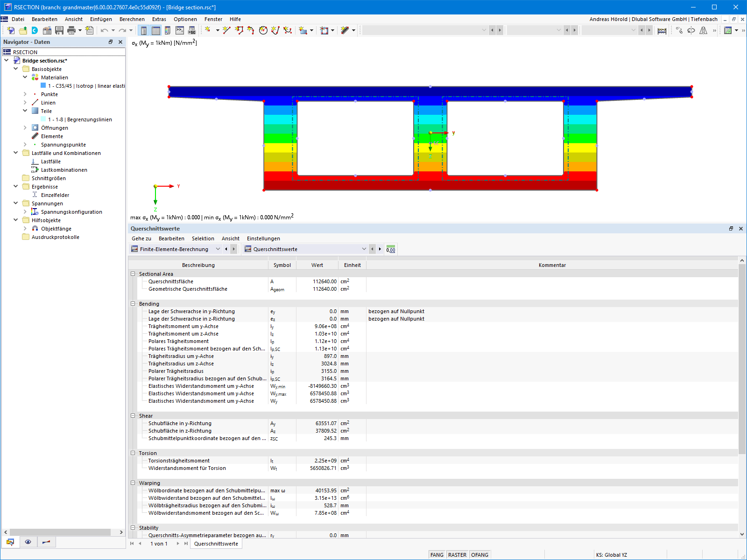Select Lastkombinationen in navigator
Screen dimensions: 747x560
pyautogui.click(x=64, y=170)
